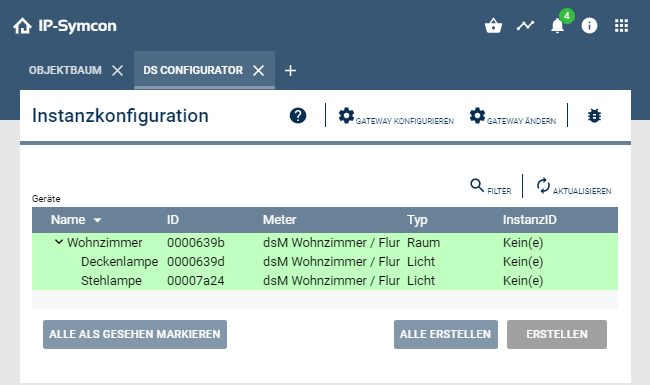The width and height of the screenshot is (650, 385).
Task: Close the DS Configurator tab
Action: 258,70
